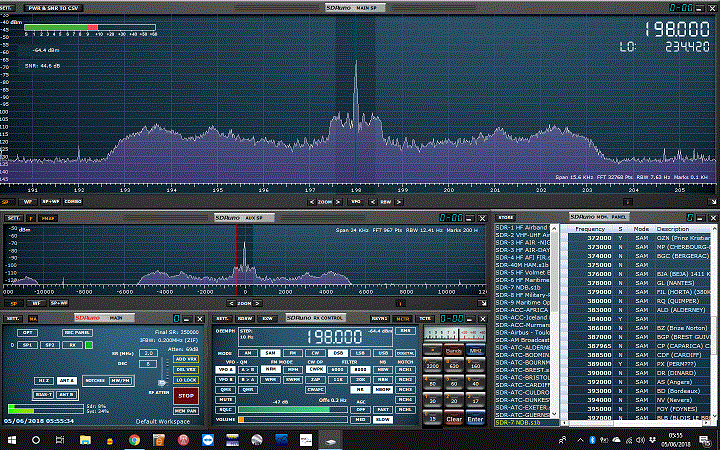
Task: Click orange info icon in Main SP
Action: 627,202
